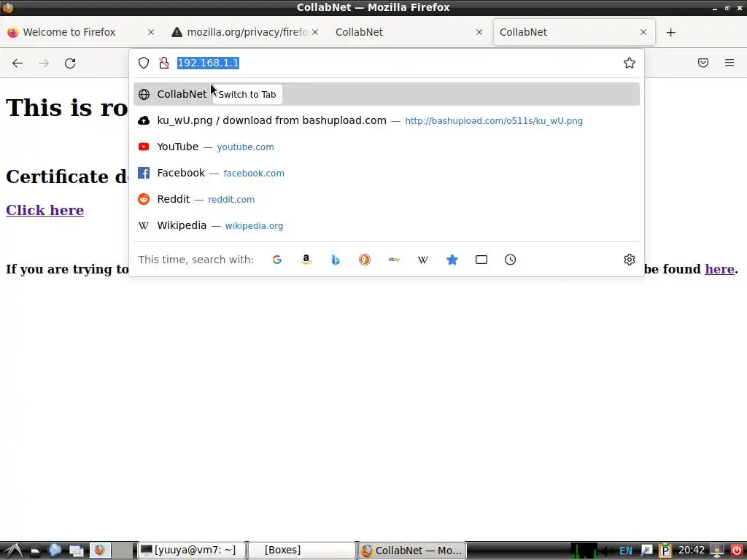Open the taskbar start menu icon
The image size is (747, 560).
pyautogui.click(x=13, y=551)
